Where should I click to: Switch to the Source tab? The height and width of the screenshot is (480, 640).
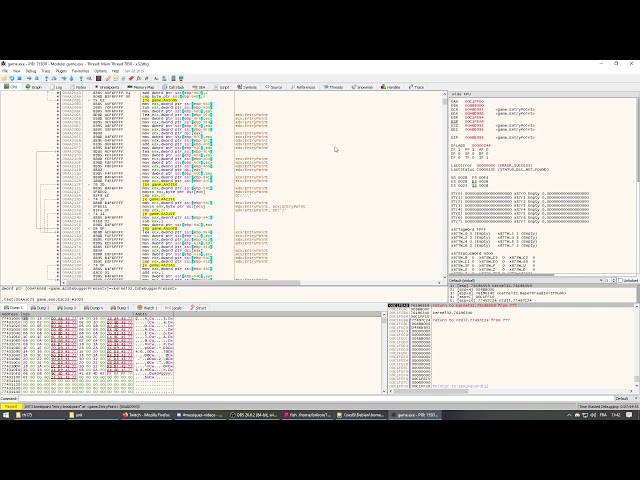tap(273, 87)
